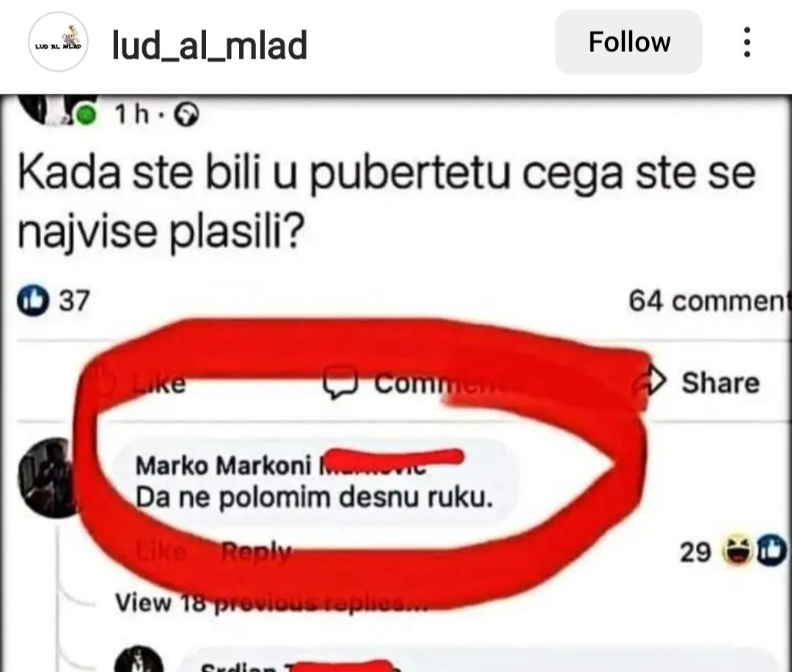
Task: Click the thumbs-up reaction icon beside 29
Action: click(771, 550)
